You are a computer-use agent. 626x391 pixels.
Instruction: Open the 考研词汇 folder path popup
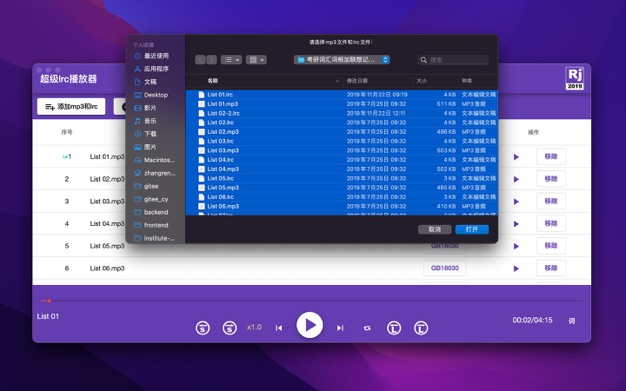tap(342, 60)
